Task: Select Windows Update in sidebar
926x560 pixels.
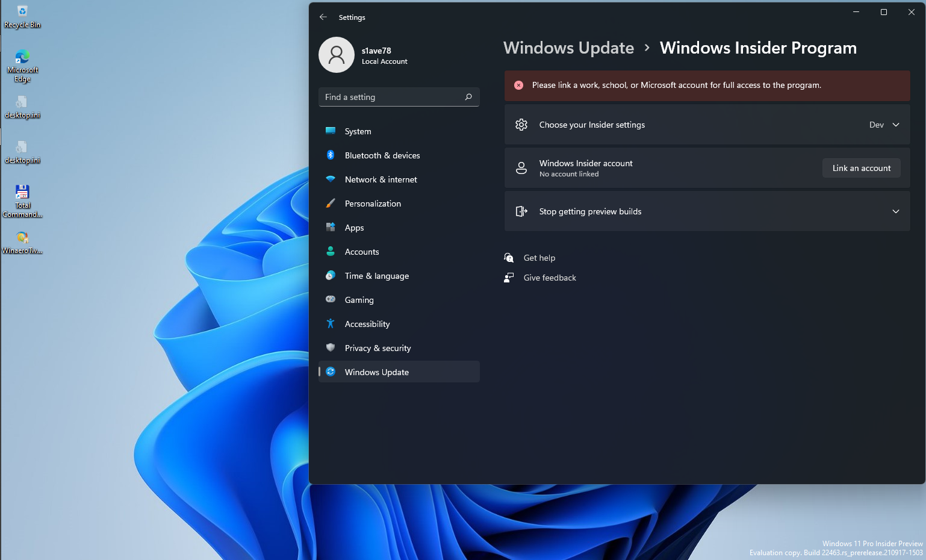Action: 399,372
